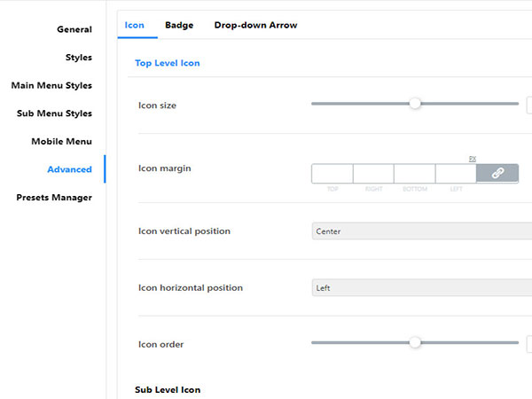Click the Icon size slider handle
Screen dimensions: 532x399
(x=415, y=104)
